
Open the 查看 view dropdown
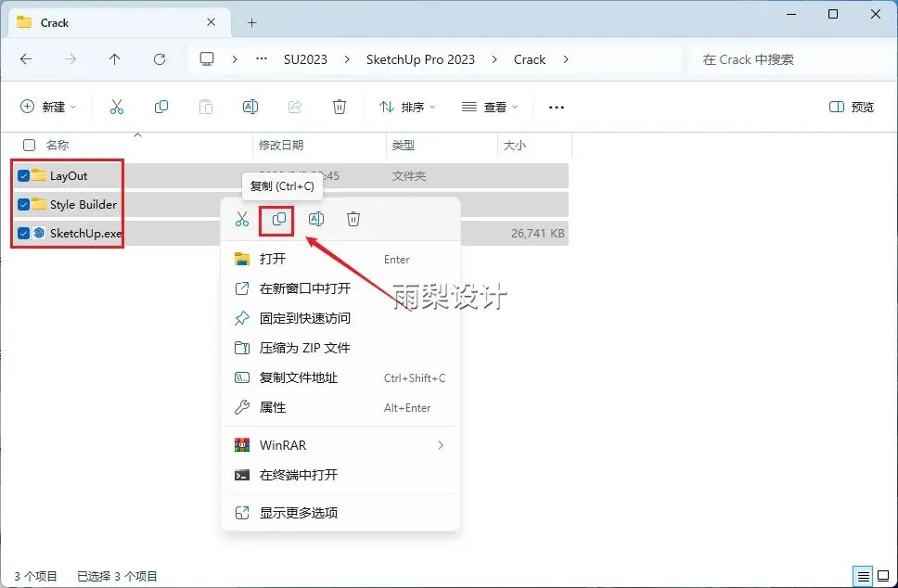[490, 107]
